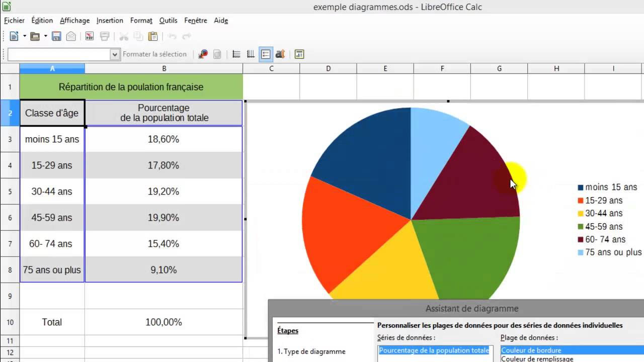Click the 'Total' cell
Screen dimensions: 644x362
coord(52,322)
